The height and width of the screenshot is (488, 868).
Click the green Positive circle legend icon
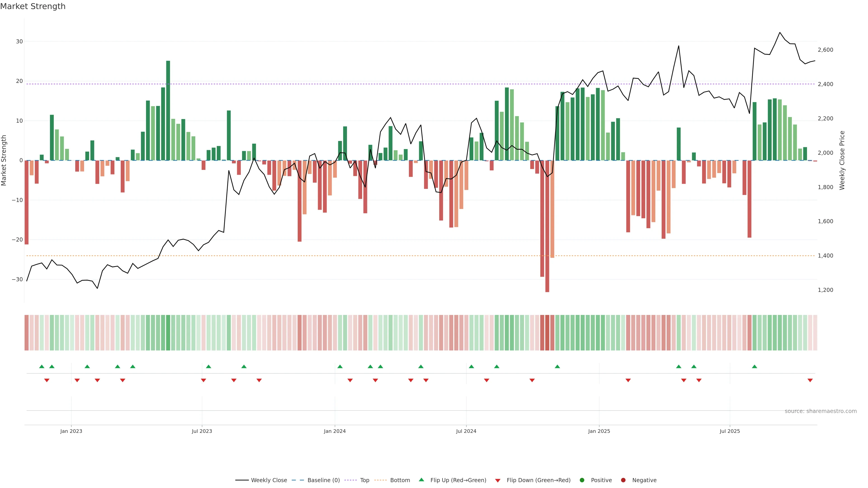[582, 480]
